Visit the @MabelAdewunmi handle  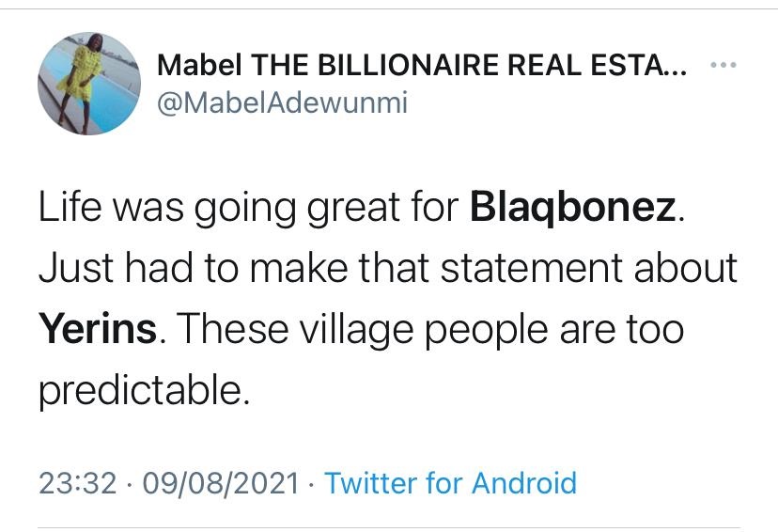pos(282,102)
